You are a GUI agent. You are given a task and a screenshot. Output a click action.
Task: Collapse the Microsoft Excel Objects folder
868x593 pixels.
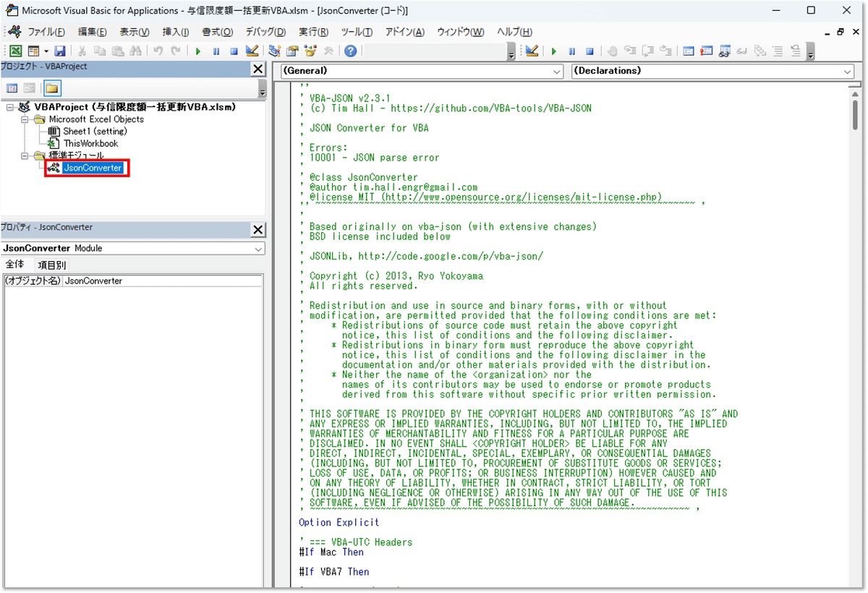click(25, 119)
